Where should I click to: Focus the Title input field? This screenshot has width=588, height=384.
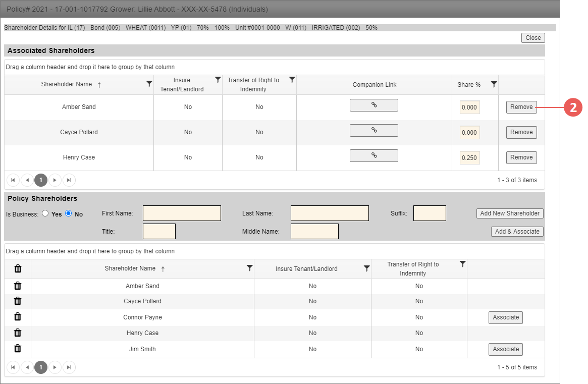159,232
